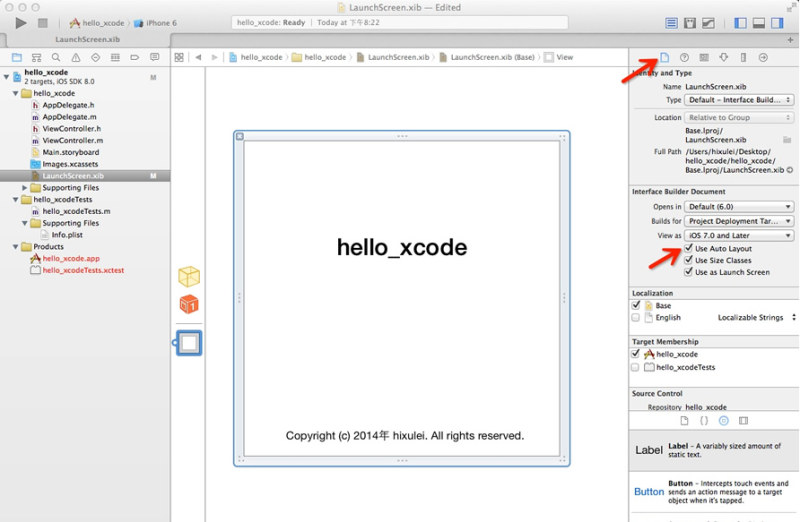Enable hello_xcodeTests target membership
The height and width of the screenshot is (522, 800).
pos(636,367)
